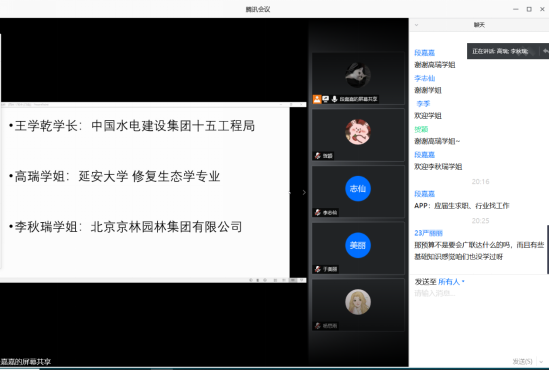Viewport: 549px width, 371px height.
Task: Select the chat message 谢谢学姐
Action: point(428,90)
